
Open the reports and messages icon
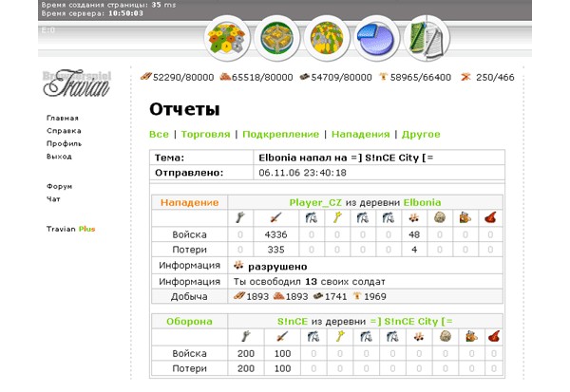427,38
